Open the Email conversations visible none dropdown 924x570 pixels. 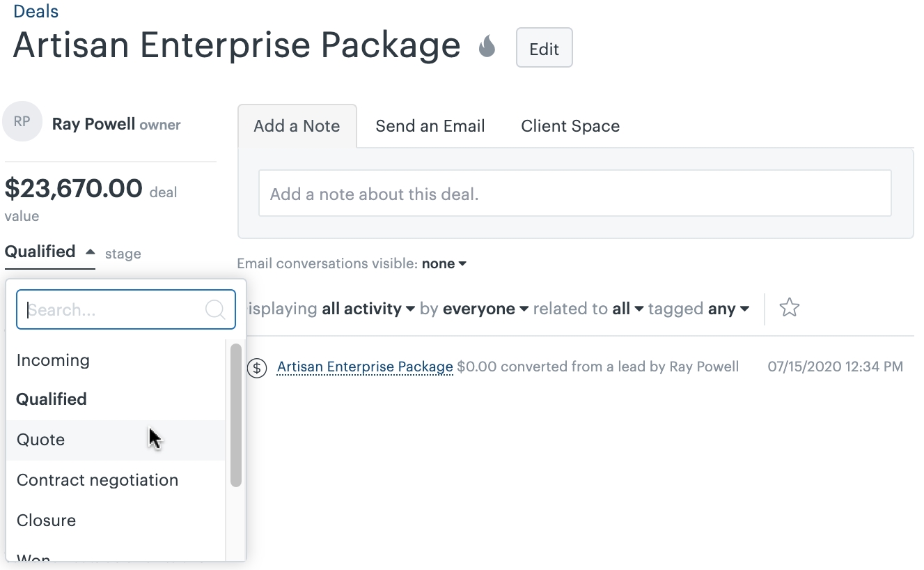[444, 264]
